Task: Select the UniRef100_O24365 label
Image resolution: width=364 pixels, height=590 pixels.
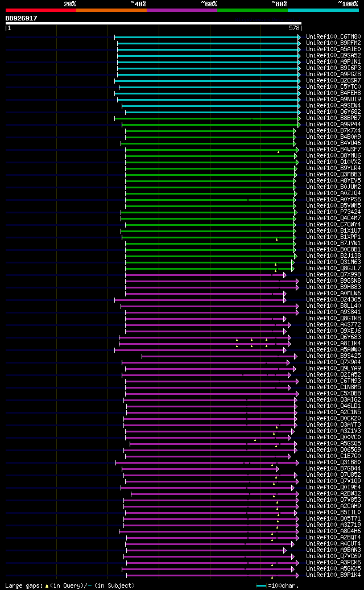Action: (x=333, y=299)
